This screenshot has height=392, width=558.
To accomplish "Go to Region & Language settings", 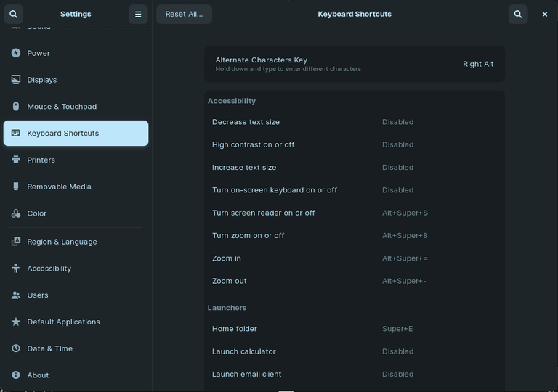I will click(x=62, y=242).
